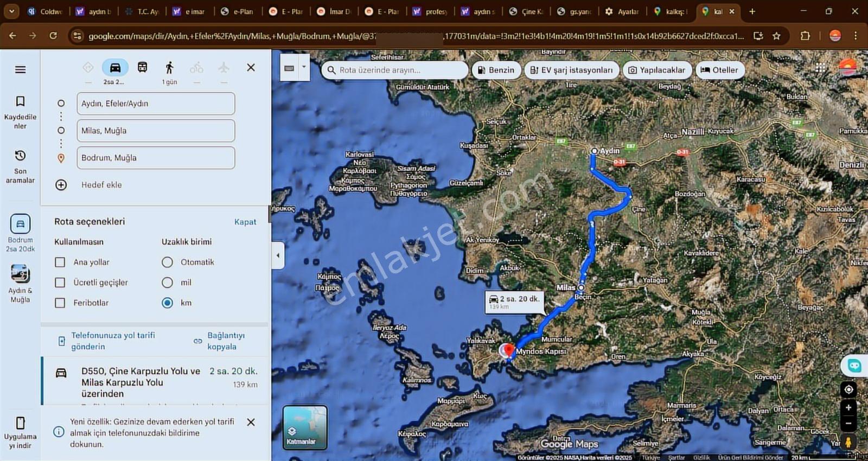Select the cycling travel mode

196,67
